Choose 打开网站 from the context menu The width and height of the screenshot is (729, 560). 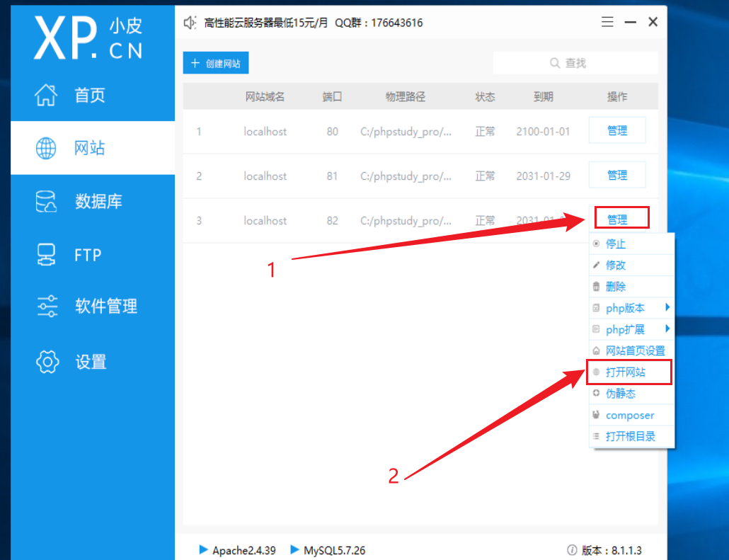click(632, 372)
